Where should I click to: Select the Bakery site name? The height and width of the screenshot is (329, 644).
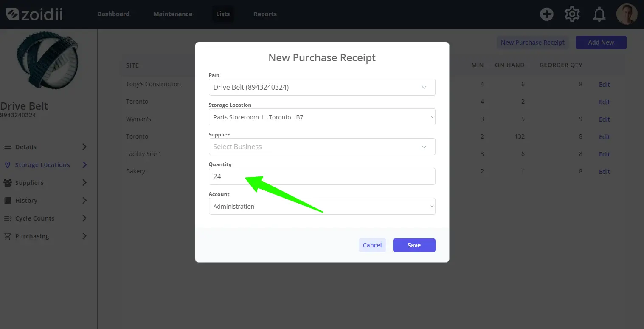[x=135, y=171]
